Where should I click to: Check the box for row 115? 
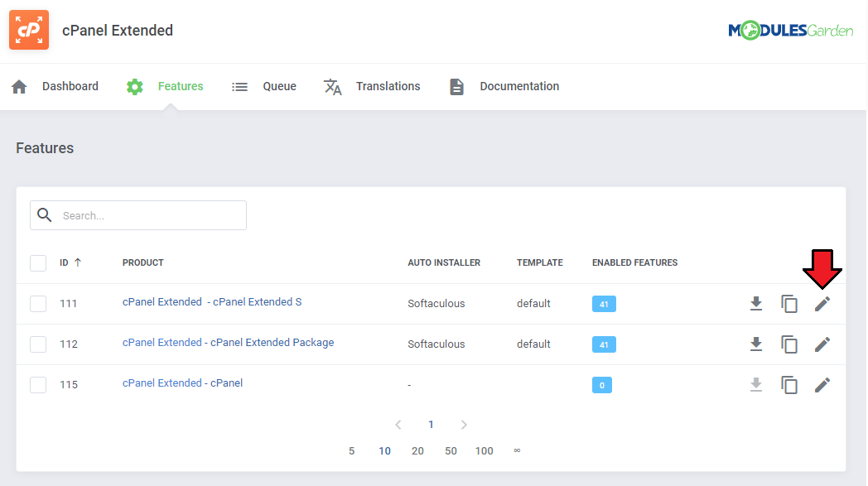click(x=38, y=384)
